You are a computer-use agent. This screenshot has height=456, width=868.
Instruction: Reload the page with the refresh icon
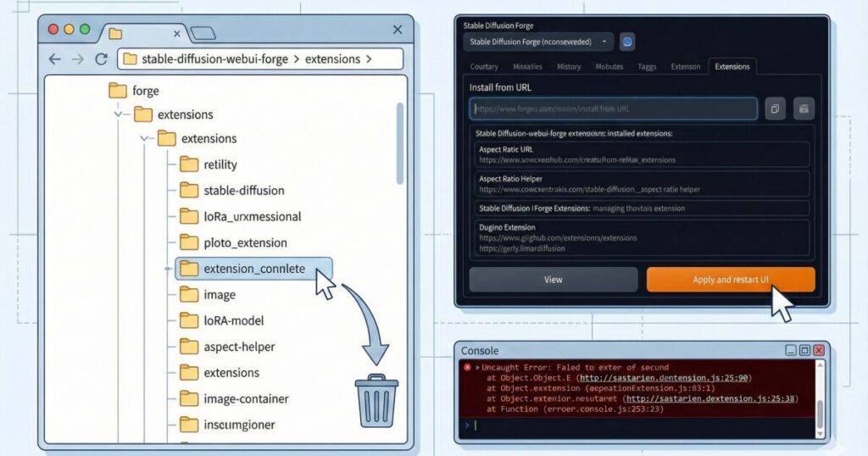(101, 59)
